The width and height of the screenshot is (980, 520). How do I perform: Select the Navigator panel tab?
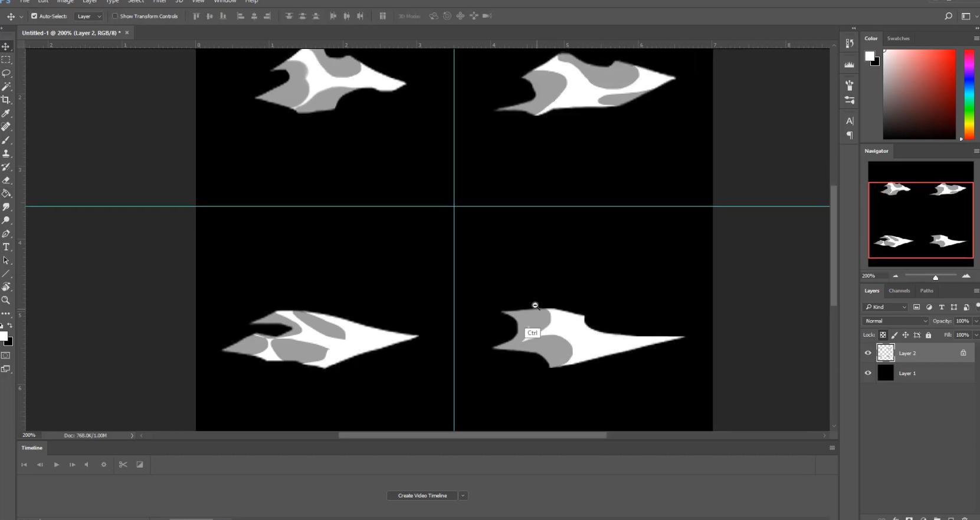point(876,151)
